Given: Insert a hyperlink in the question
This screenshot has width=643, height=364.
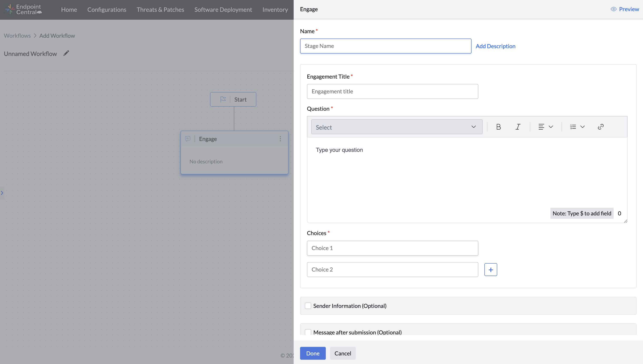Looking at the screenshot, I should [601, 127].
